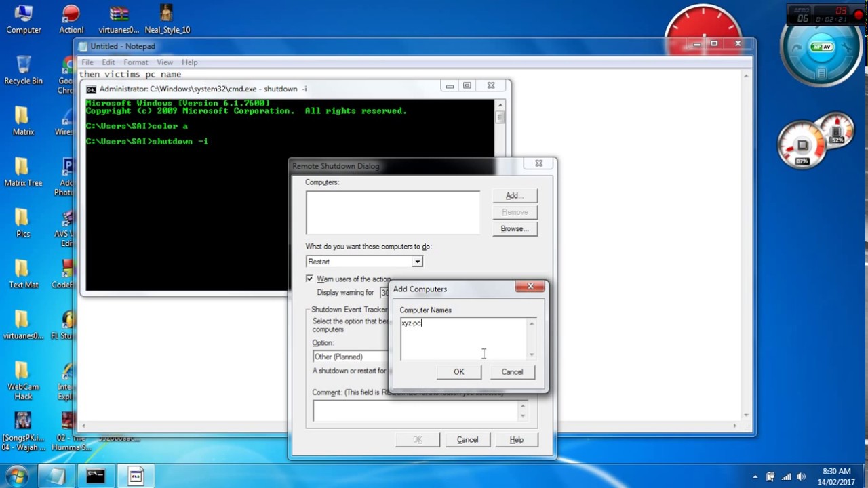The width and height of the screenshot is (868, 488).
Task: Open the Recycle Bin
Action: click(23, 70)
